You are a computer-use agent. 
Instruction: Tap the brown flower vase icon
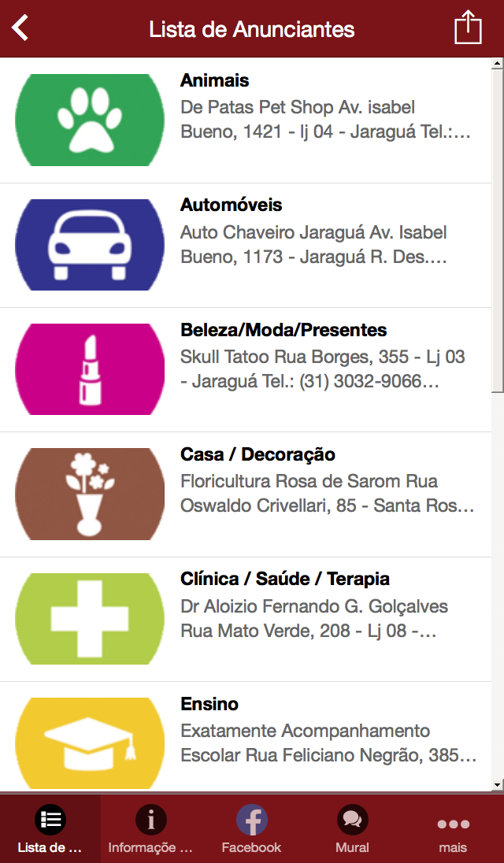tap(90, 494)
